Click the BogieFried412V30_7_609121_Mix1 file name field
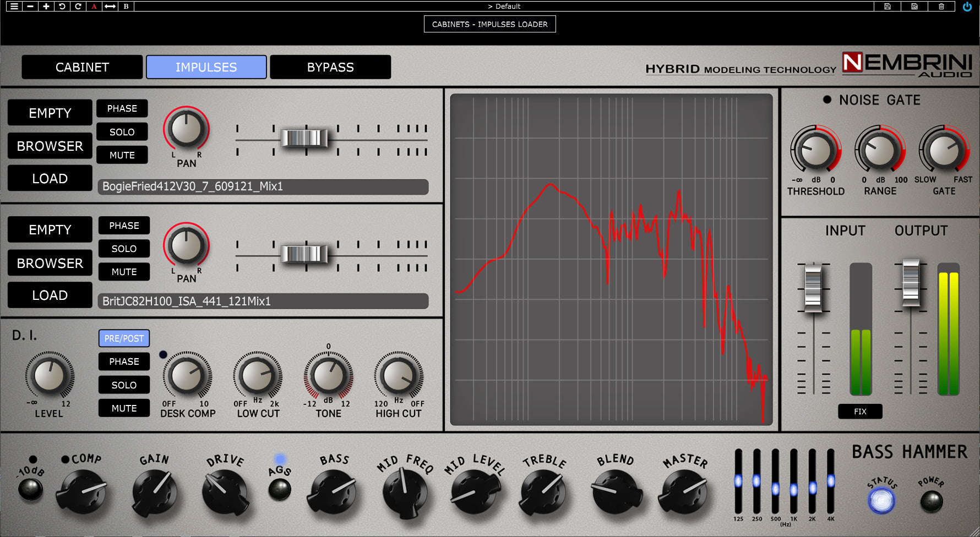Image resolution: width=980 pixels, height=537 pixels. 263,187
